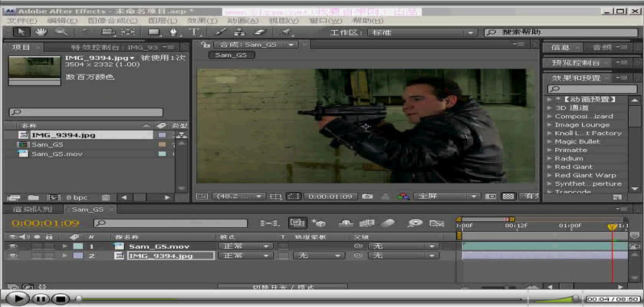Screen dimensions: 644x307
Task: Select the Pan Behind tool
Action: (128, 32)
